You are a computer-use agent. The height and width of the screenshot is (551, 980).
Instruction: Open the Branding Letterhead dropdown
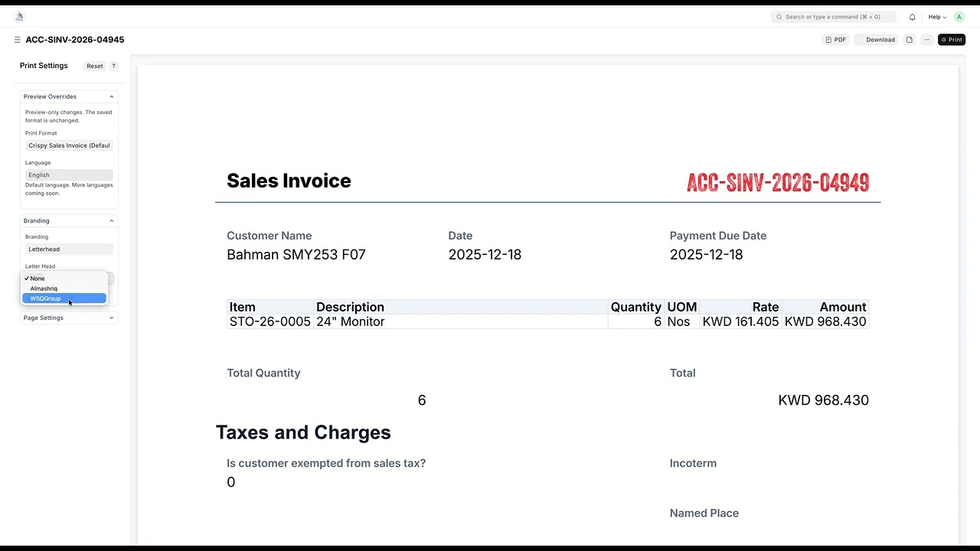pyautogui.click(x=69, y=249)
